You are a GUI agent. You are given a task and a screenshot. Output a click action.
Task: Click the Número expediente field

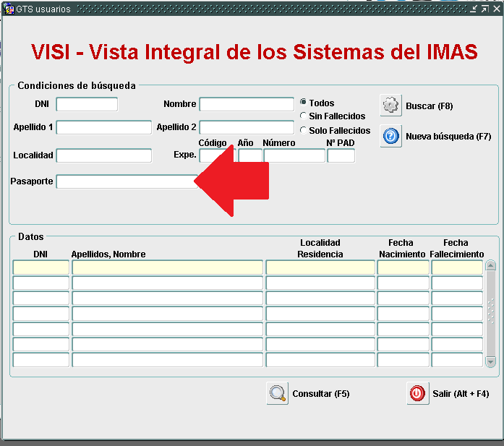(294, 156)
